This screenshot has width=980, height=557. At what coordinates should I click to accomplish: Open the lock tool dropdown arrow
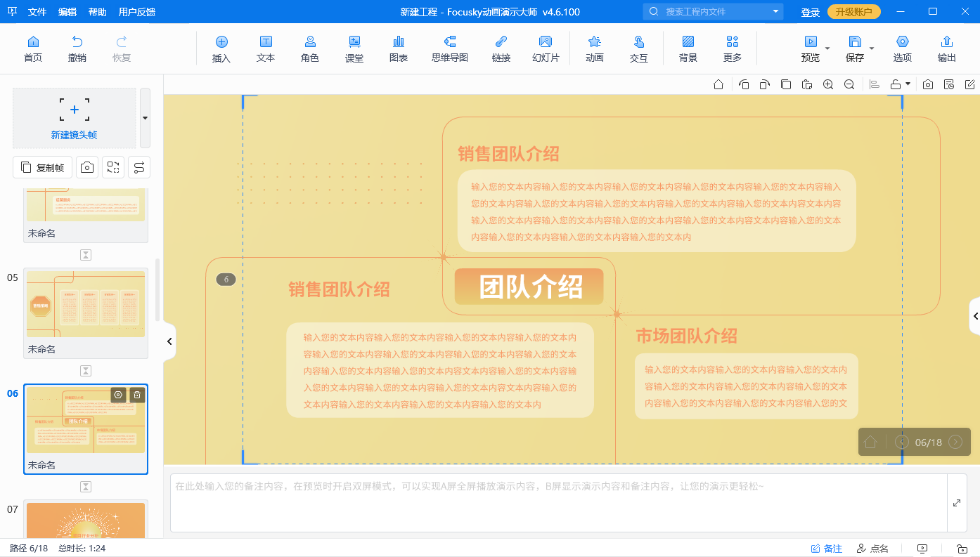click(908, 84)
